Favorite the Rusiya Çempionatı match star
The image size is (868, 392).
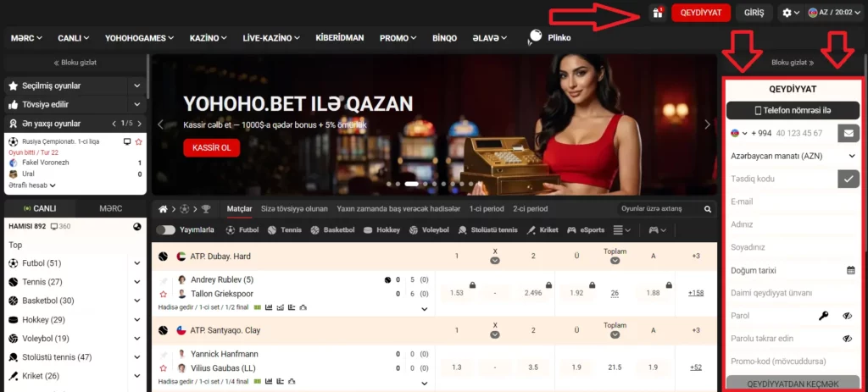138,141
